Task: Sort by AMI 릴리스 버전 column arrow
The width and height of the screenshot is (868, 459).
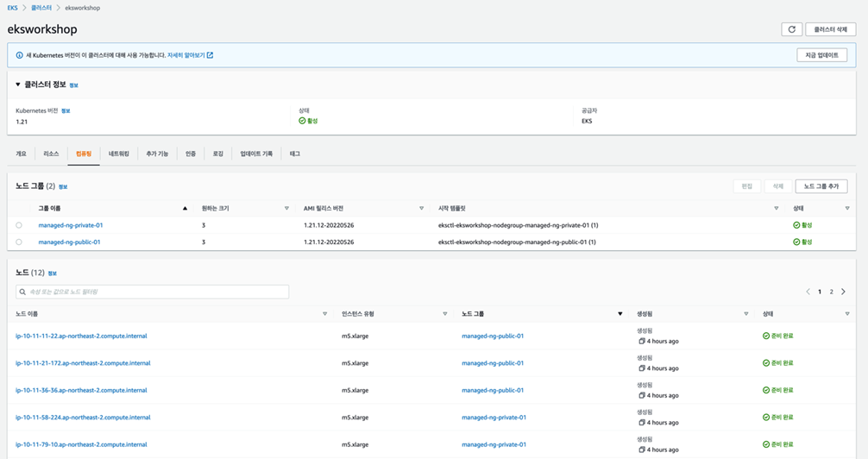Action: point(421,208)
